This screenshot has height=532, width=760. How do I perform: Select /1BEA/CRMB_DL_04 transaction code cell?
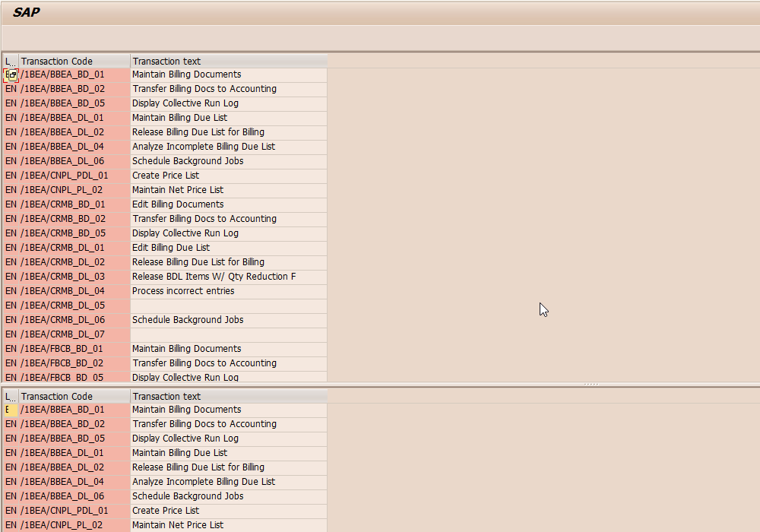[x=74, y=291]
